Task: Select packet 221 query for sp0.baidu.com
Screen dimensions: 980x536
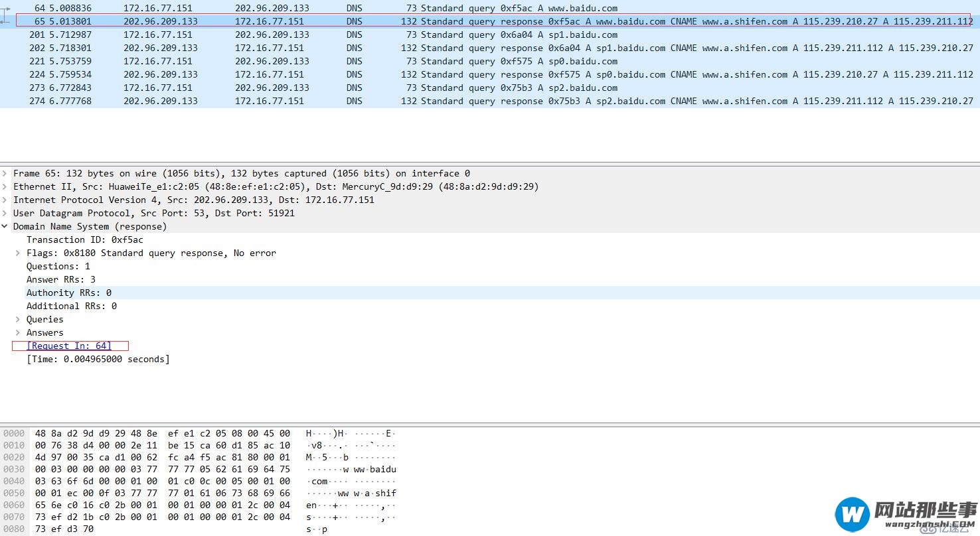Action: [x=490, y=61]
